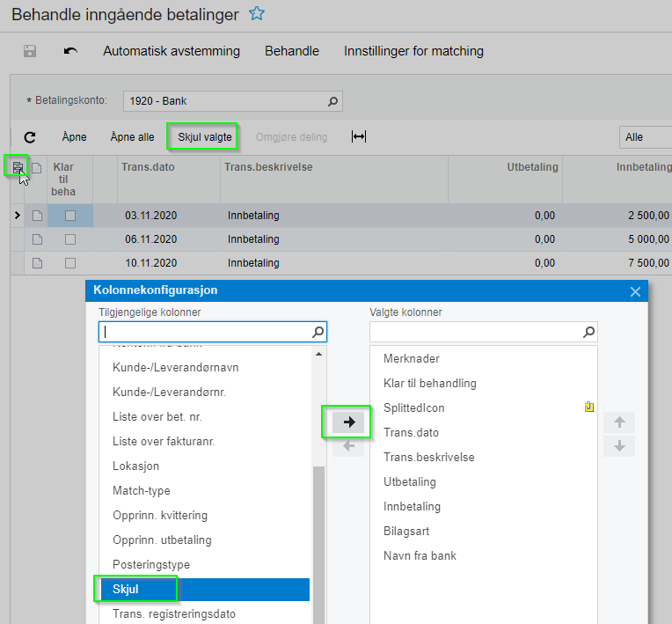Select Liste over bet. nr.
The width and height of the screenshot is (672, 624).
tap(157, 417)
